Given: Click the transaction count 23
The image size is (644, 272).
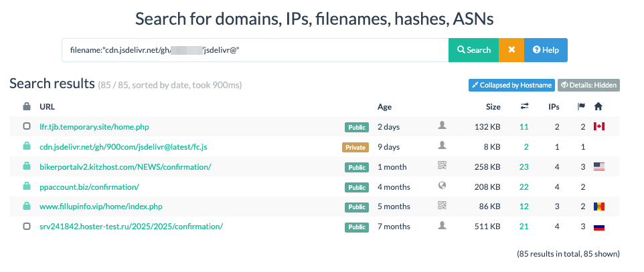Looking at the screenshot, I should [524, 167].
